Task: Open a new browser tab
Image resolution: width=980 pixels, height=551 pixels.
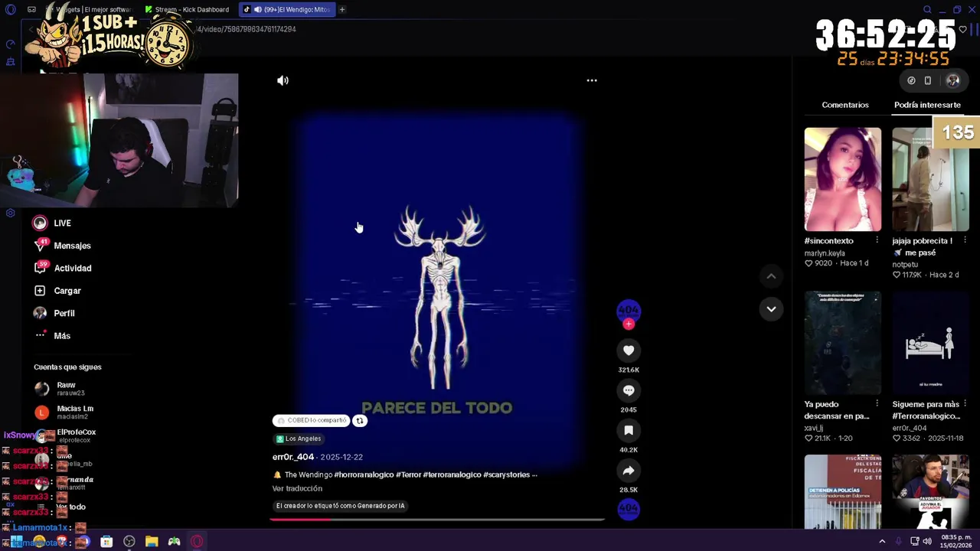Action: click(x=342, y=9)
